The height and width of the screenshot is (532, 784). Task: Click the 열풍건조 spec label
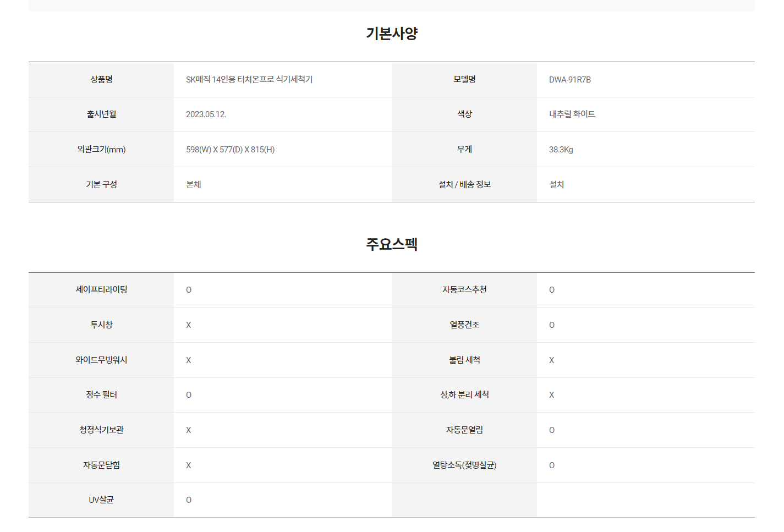(x=464, y=325)
